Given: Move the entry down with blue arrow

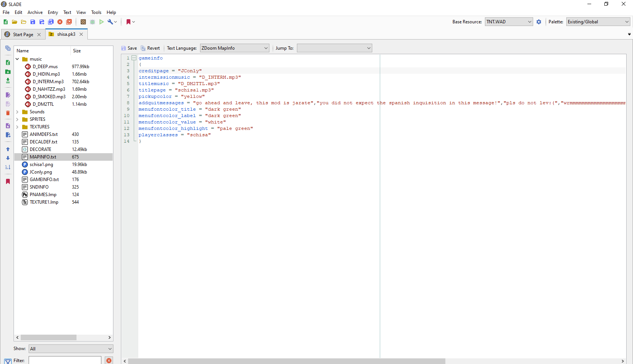Looking at the screenshot, I should coord(8,158).
